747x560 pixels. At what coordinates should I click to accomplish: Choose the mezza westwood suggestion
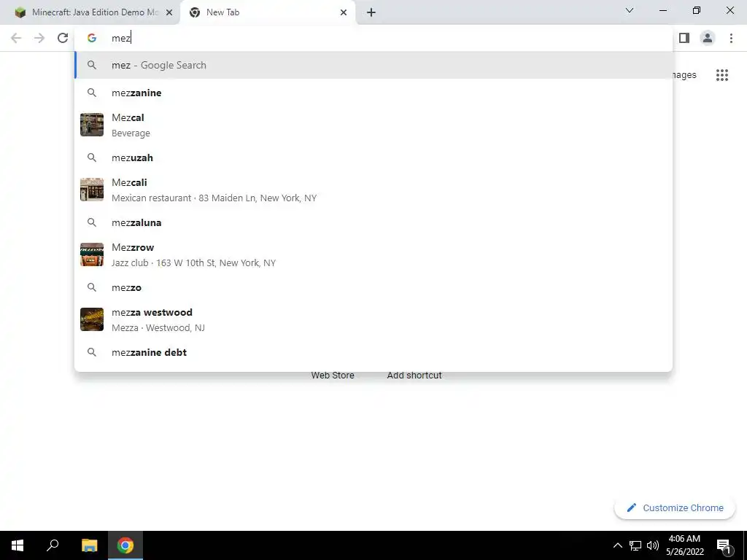click(374, 319)
